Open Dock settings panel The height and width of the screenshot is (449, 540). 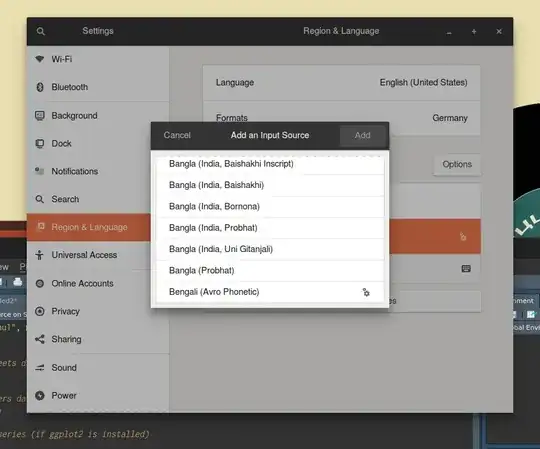pyautogui.click(x=98, y=143)
